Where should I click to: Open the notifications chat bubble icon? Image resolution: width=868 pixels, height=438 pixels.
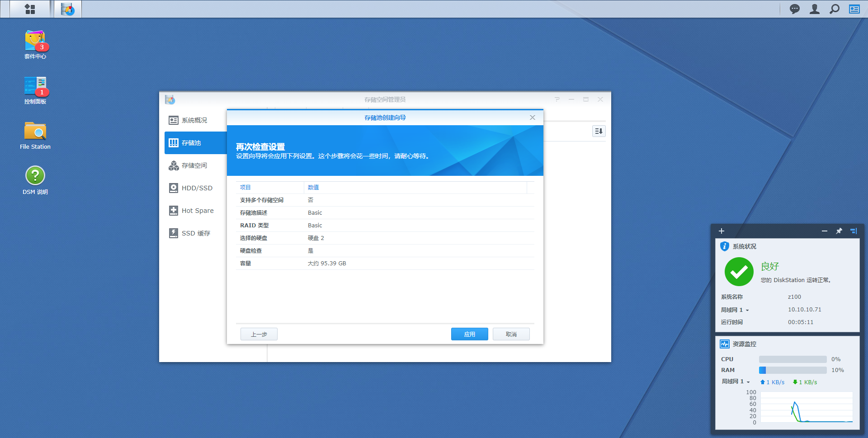tap(794, 9)
